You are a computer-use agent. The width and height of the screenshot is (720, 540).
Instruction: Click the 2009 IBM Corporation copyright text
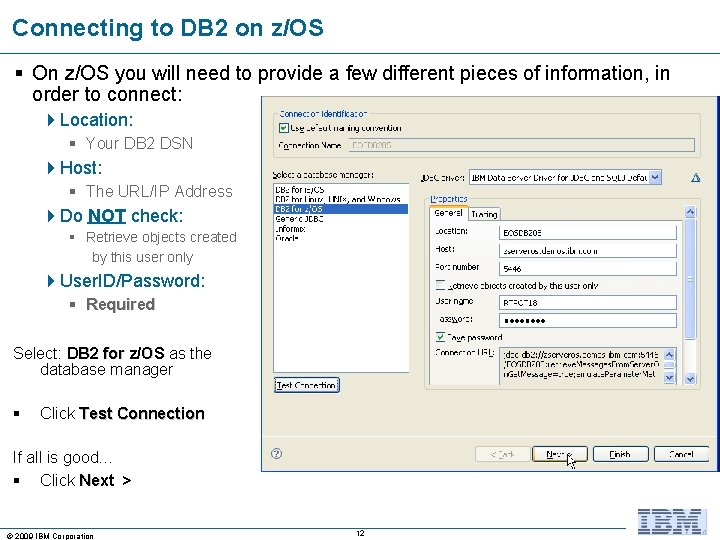pyautogui.click(x=50, y=536)
